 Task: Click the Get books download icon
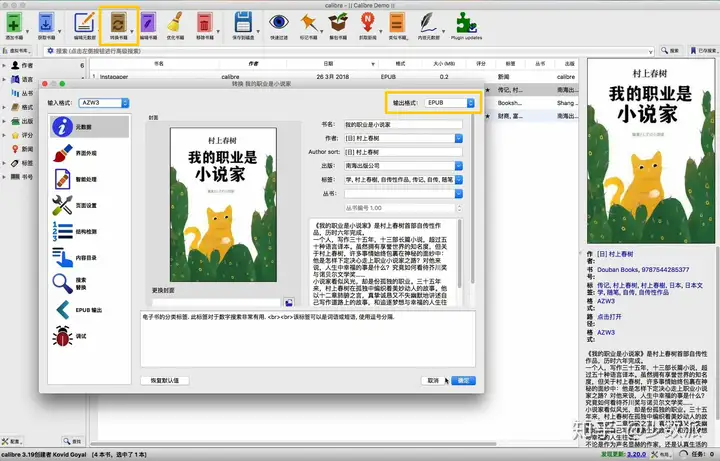pyautogui.click(x=46, y=23)
